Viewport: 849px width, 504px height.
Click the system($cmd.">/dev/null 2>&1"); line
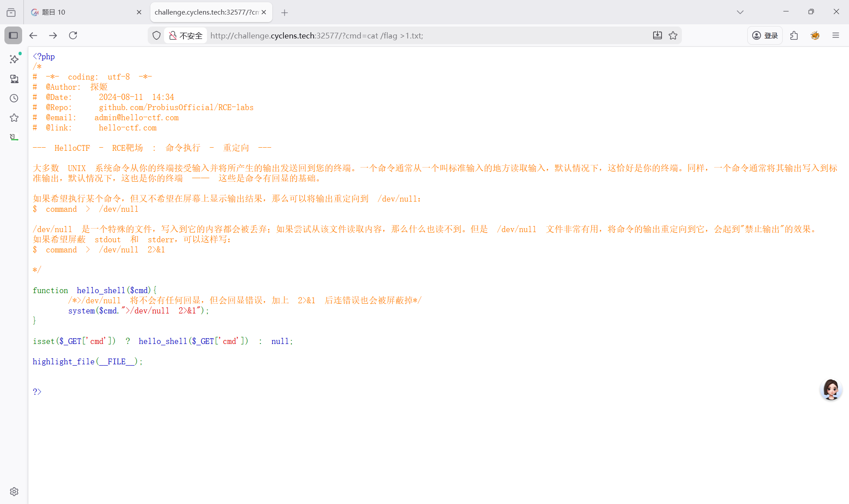[x=138, y=311]
